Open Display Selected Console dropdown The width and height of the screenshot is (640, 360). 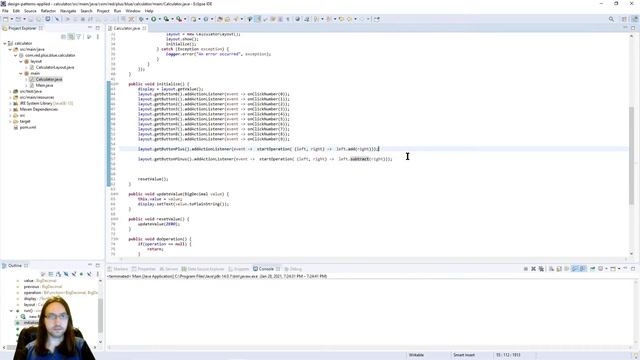pos(607,269)
